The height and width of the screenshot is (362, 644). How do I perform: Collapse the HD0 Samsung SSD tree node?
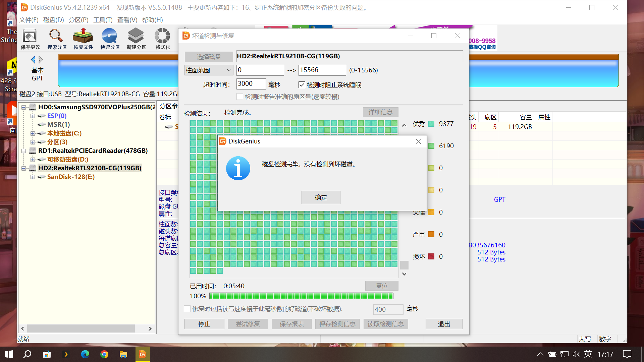24,107
